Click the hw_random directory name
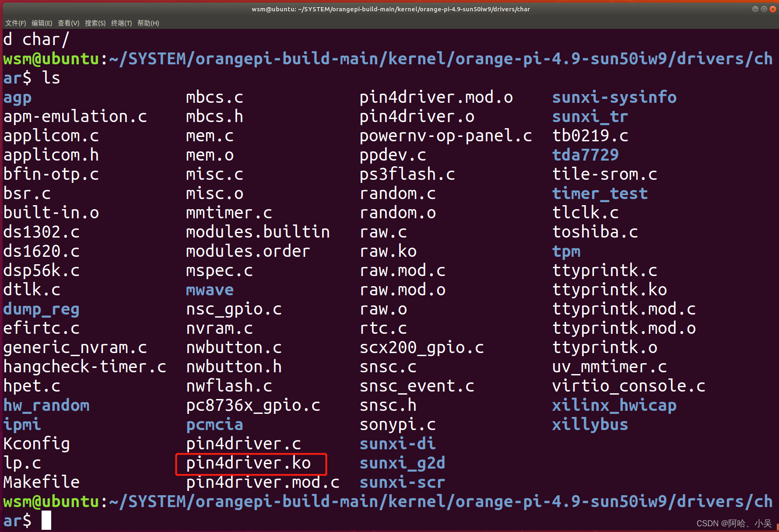The image size is (779, 532). point(46,406)
